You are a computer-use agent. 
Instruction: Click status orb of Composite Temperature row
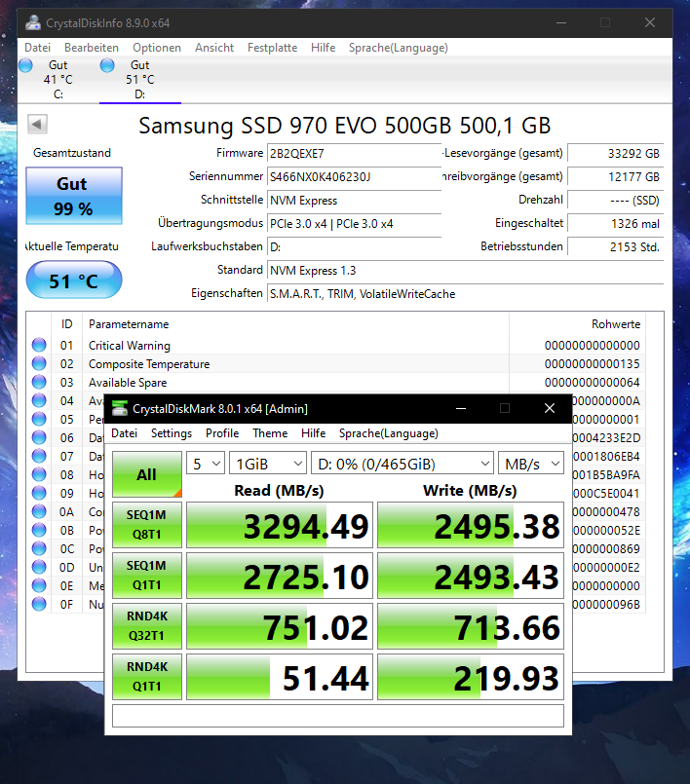[x=39, y=363]
